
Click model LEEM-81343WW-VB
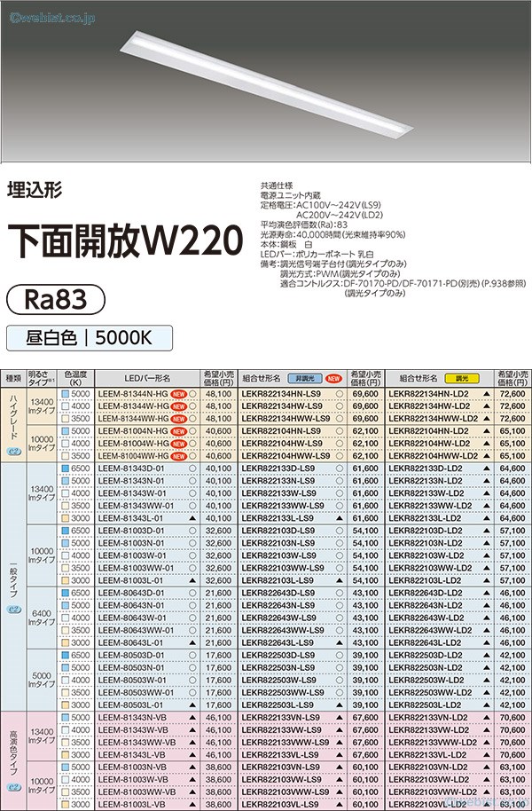point(137,742)
